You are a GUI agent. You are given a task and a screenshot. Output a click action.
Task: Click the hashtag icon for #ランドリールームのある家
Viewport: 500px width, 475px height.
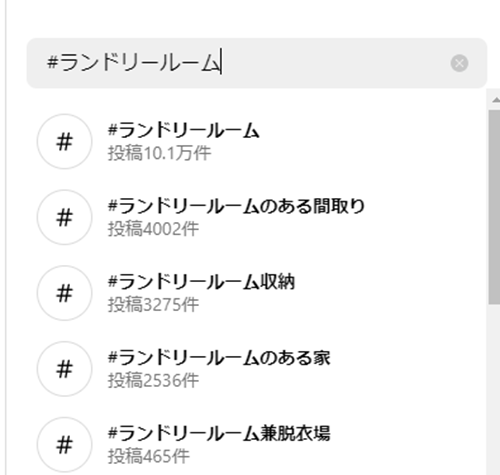[64, 369]
